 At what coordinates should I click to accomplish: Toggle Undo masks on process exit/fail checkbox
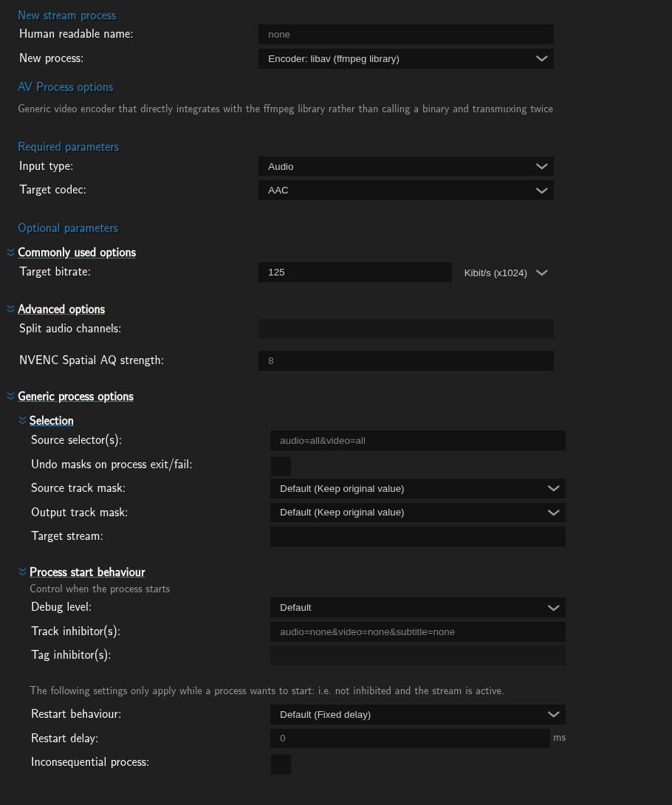click(281, 467)
